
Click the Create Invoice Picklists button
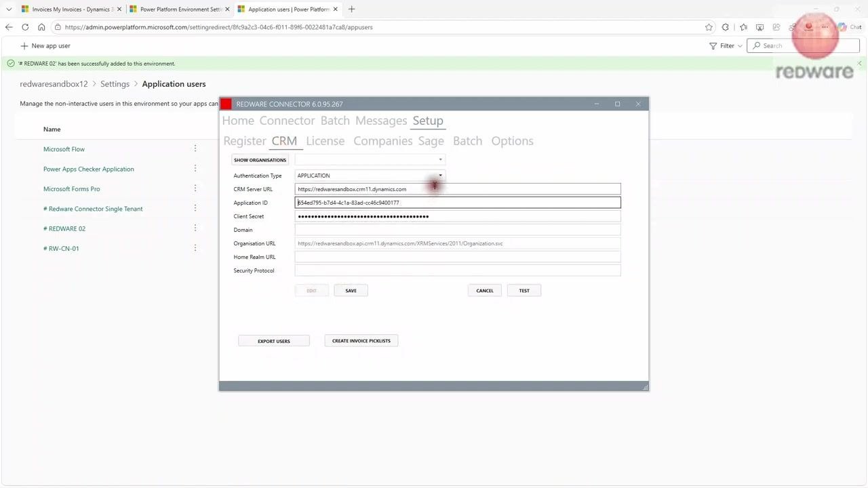(x=361, y=341)
